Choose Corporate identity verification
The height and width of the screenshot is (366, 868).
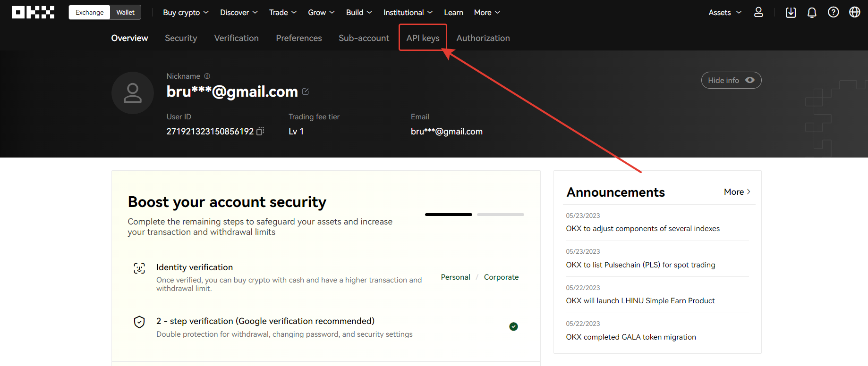coord(501,277)
